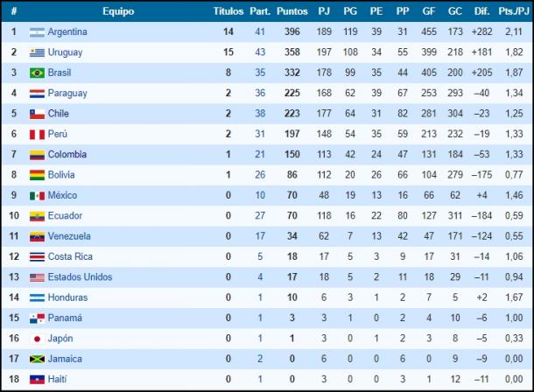This screenshot has width=534, height=392.
Task: Sort by the Titulos column header
Action: 228,11
